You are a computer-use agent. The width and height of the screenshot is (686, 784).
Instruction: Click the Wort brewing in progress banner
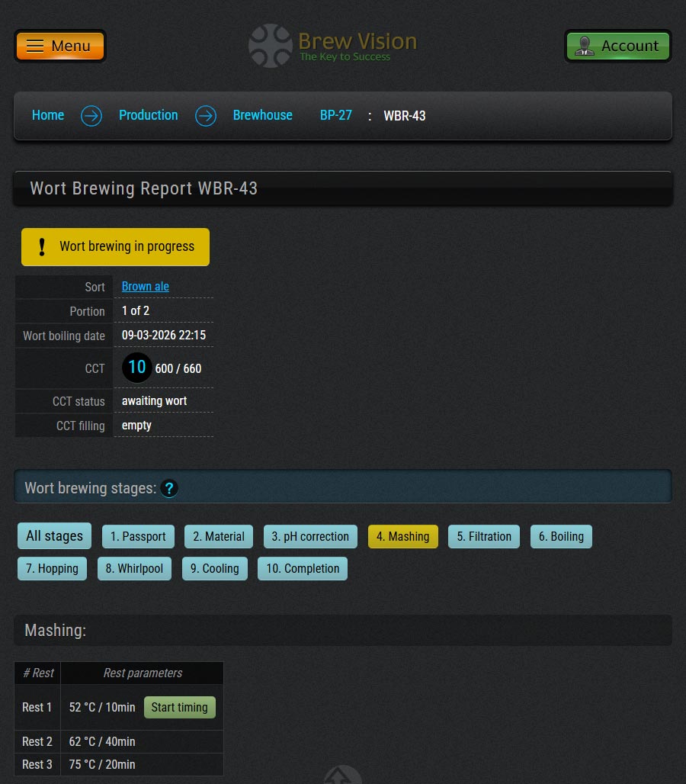pyautogui.click(x=115, y=247)
